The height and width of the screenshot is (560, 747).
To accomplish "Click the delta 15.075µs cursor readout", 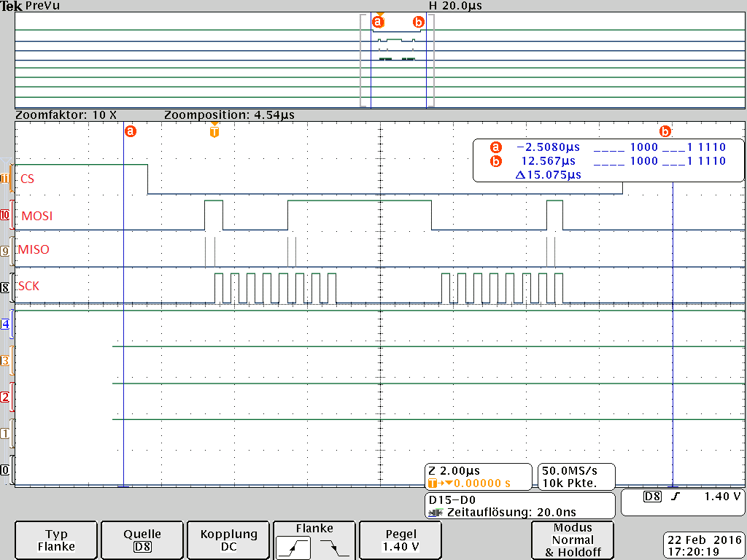I will pyautogui.click(x=549, y=175).
